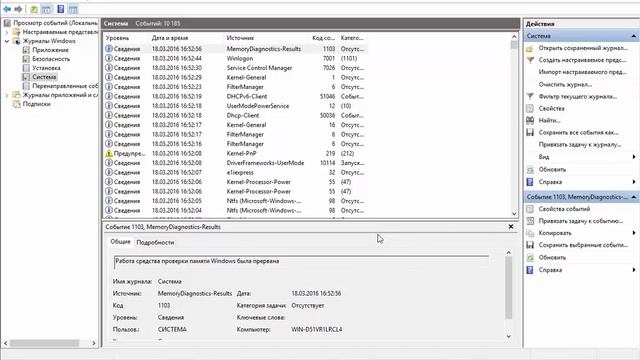Click info icon on the Winlogon row

(x=109, y=58)
